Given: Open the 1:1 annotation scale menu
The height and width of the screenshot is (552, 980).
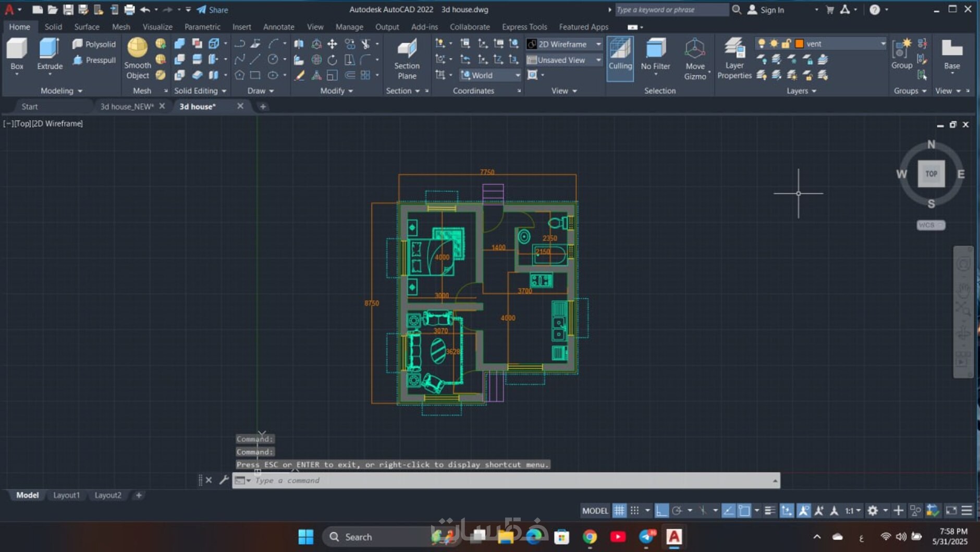Looking at the screenshot, I should [x=853, y=511].
